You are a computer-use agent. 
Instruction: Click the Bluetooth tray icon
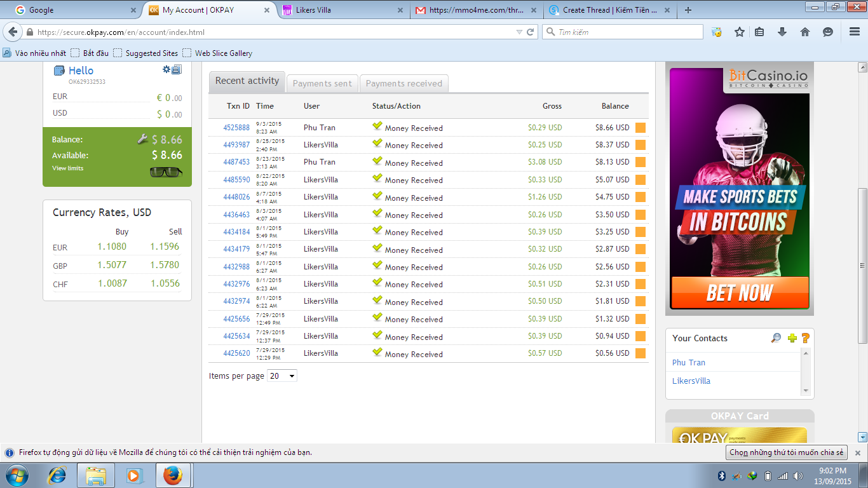pos(722,476)
